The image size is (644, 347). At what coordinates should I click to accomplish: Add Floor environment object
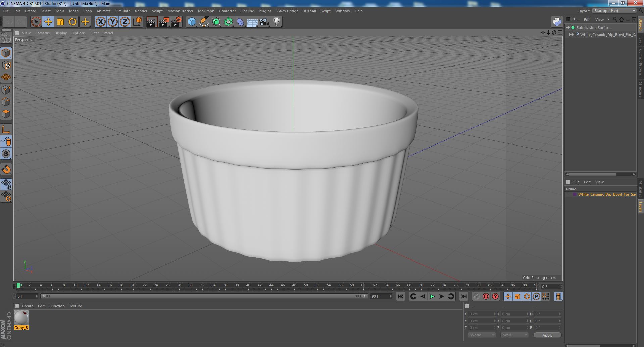pyautogui.click(x=252, y=22)
